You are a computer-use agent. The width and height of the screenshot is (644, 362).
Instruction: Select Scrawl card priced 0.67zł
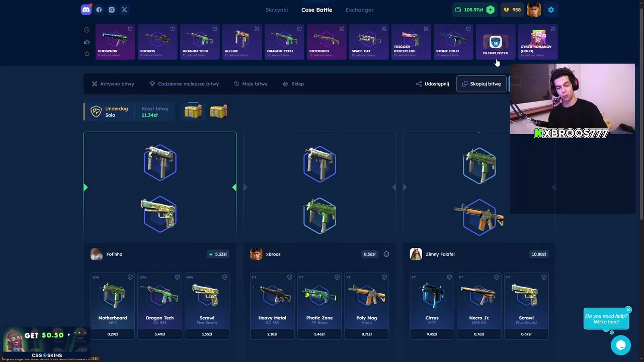click(x=526, y=306)
